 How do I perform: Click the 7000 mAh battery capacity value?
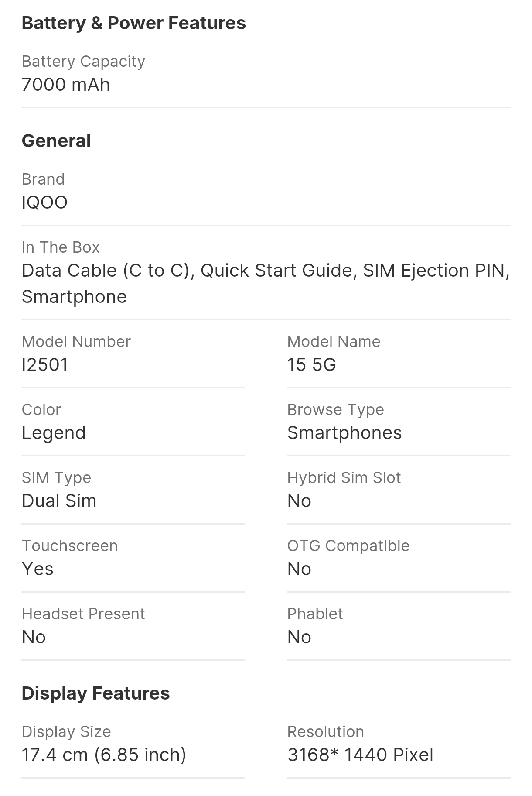(66, 85)
